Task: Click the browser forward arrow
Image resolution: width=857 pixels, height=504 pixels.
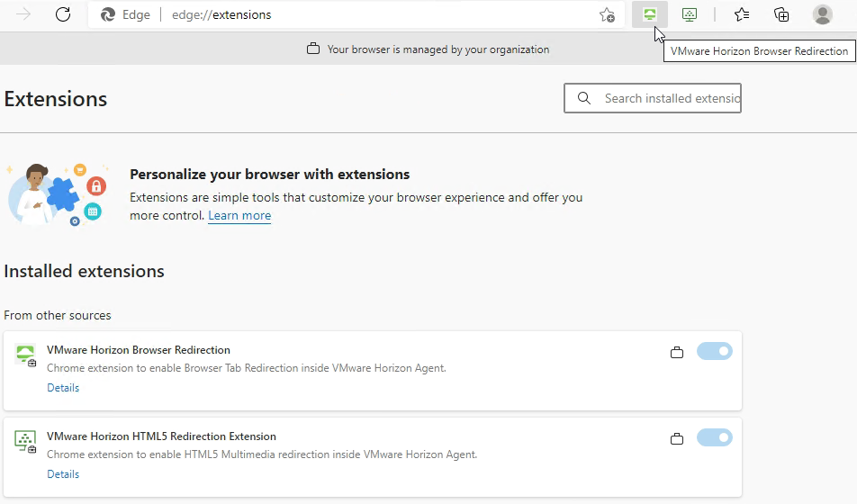Action: 23,14
